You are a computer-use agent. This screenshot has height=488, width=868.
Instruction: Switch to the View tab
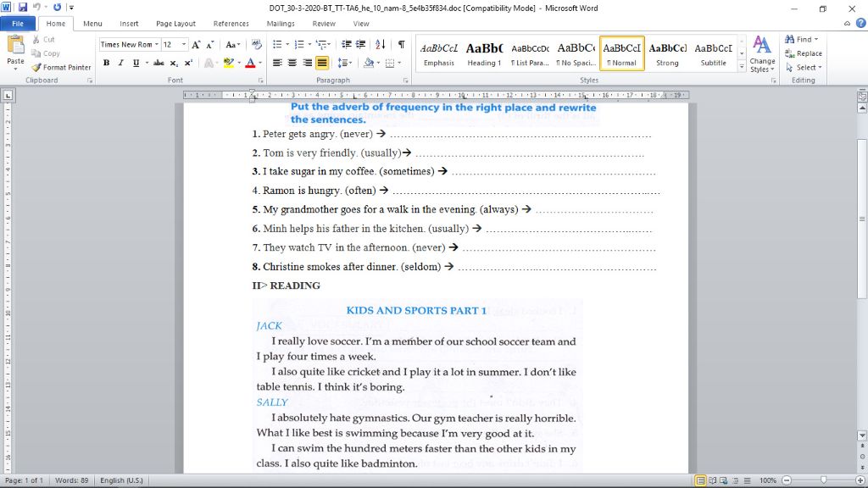(361, 23)
